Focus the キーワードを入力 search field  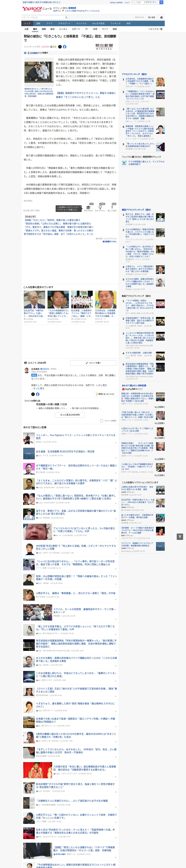pos(44,17)
